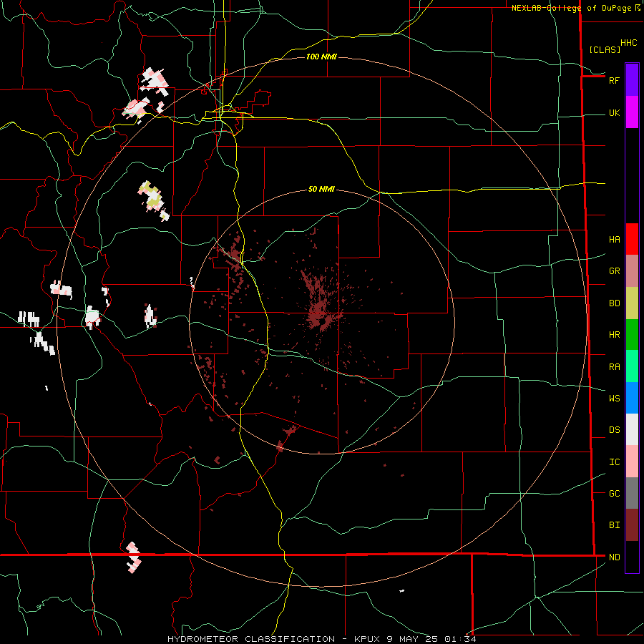Viewport: 644px width, 644px height.
Task: Select the GR legend color block
Action: tap(632, 271)
